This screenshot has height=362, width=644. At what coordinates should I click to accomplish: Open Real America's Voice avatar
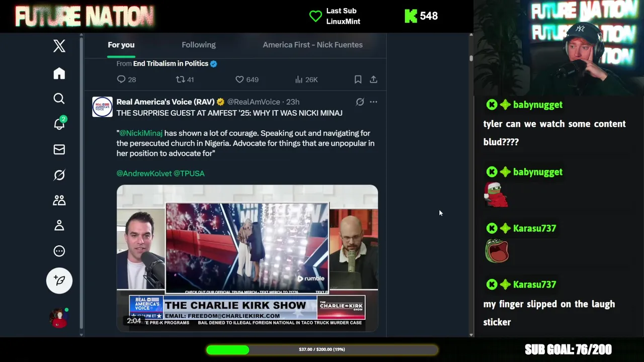tap(102, 107)
